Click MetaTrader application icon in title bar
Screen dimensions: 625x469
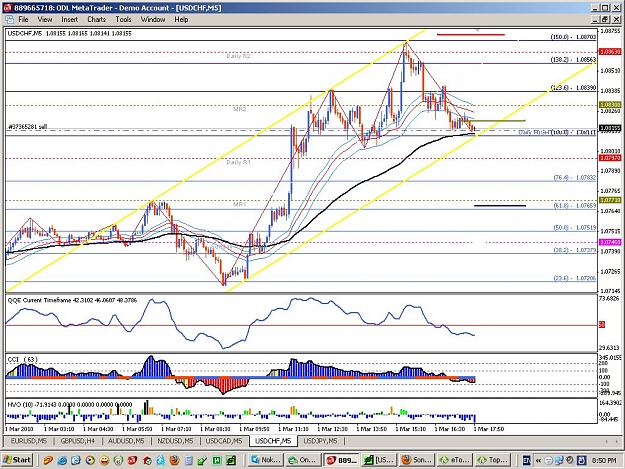coord(7,8)
